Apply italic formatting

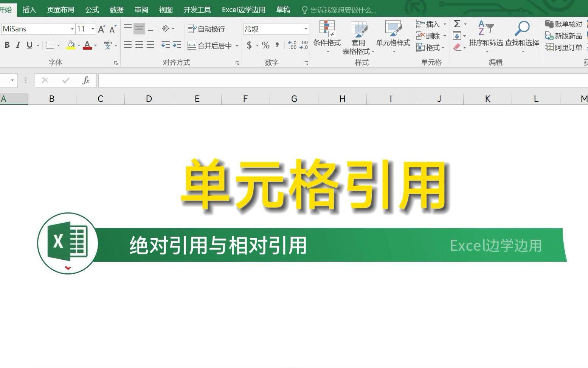pyautogui.click(x=18, y=45)
